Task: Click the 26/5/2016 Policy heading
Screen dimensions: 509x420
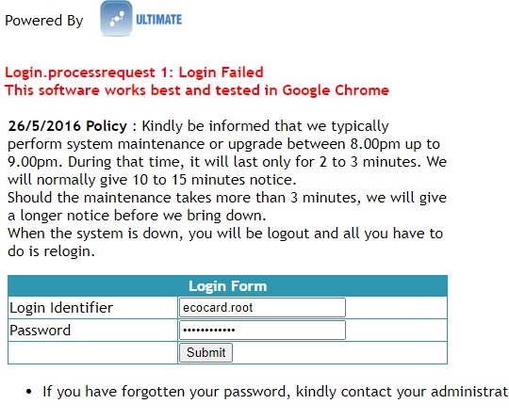Action: (68, 126)
